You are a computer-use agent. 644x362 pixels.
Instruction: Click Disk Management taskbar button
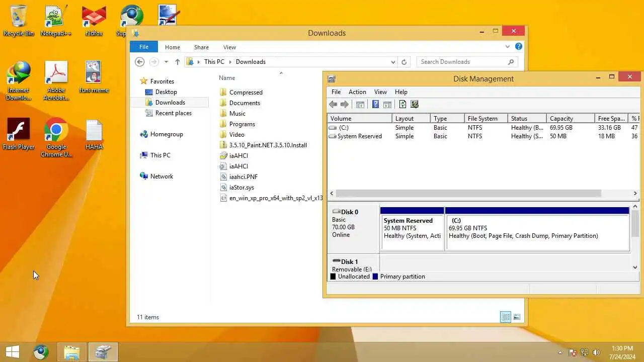coord(103,352)
